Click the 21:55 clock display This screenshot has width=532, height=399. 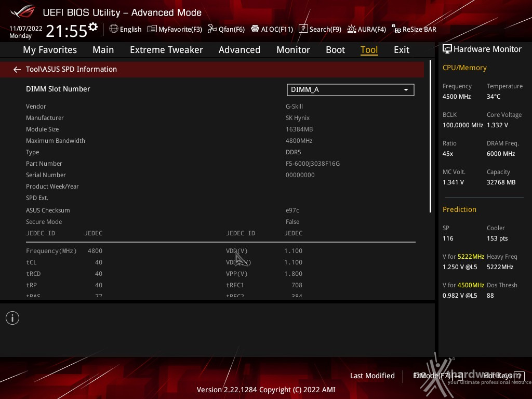(x=66, y=31)
